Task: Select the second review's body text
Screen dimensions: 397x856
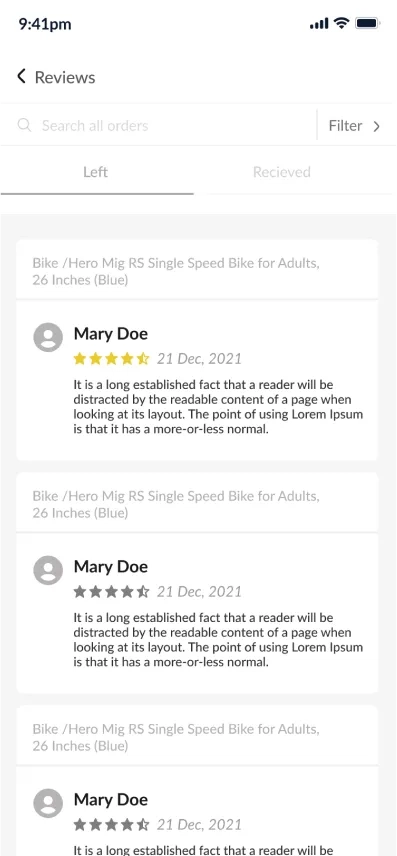Action: [x=218, y=640]
